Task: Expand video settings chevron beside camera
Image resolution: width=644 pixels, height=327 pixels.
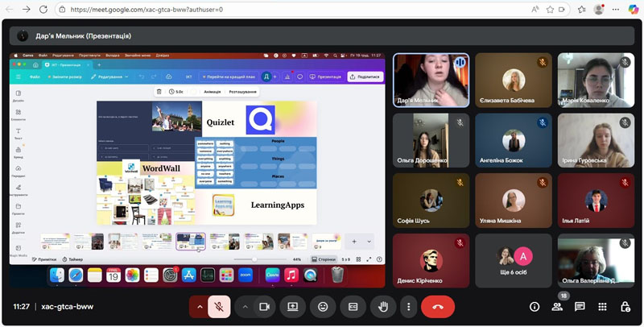Action: point(245,307)
